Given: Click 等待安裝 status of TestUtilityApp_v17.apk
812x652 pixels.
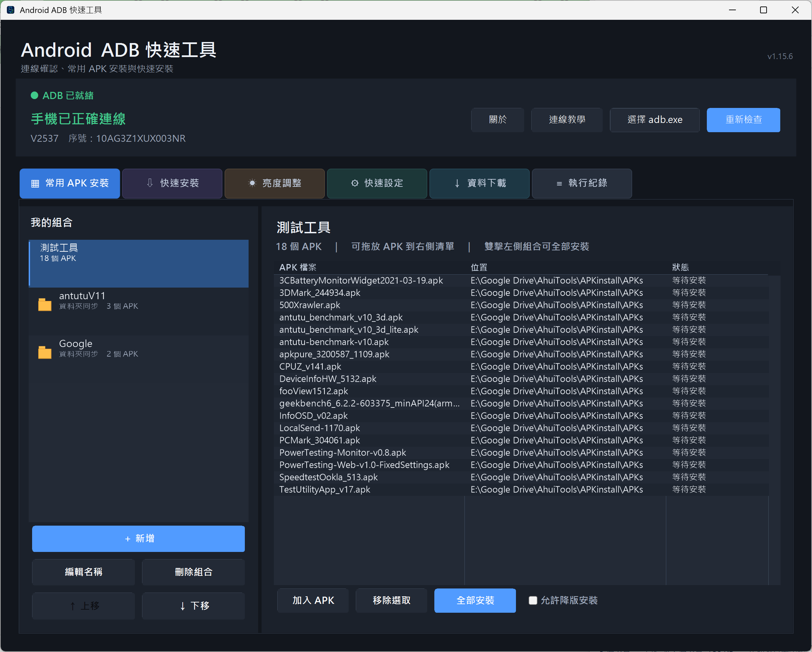Looking at the screenshot, I should [689, 490].
